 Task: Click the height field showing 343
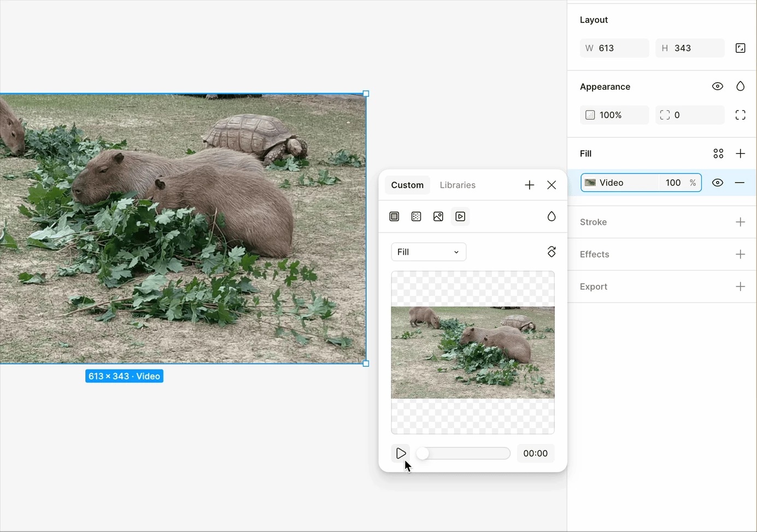690,48
